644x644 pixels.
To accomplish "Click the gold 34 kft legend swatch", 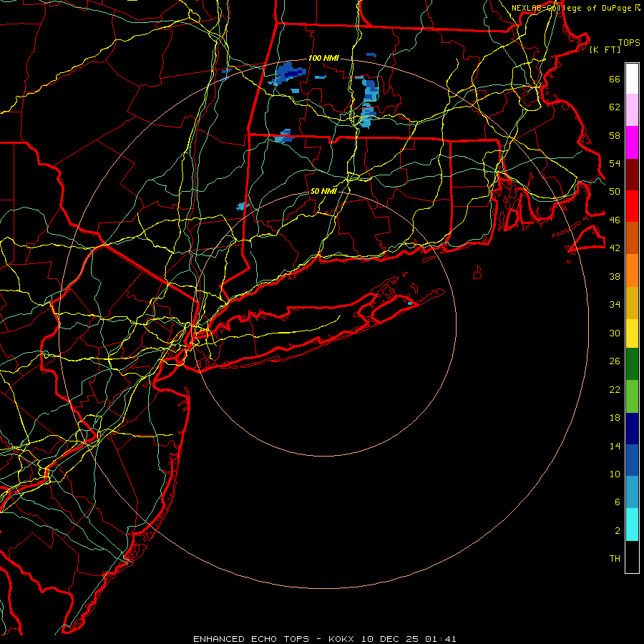I will click(x=632, y=303).
